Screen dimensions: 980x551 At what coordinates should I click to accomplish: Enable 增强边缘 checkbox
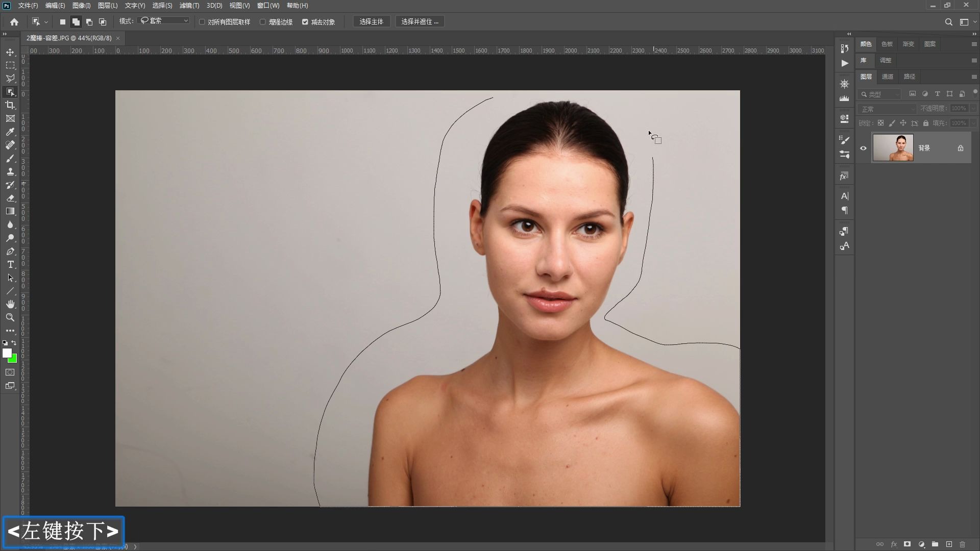coord(263,22)
